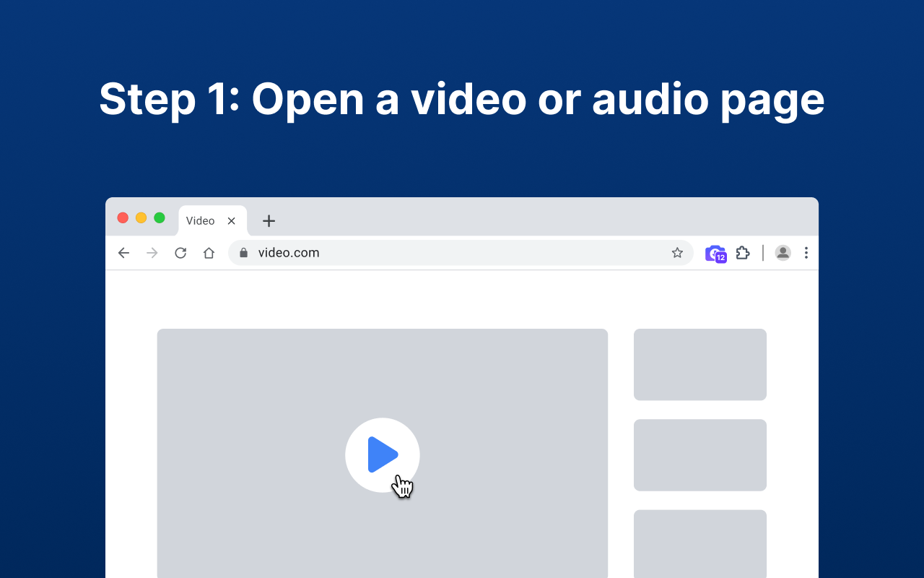The width and height of the screenshot is (924, 578).
Task: Go to the home page icon
Action: pyautogui.click(x=209, y=253)
